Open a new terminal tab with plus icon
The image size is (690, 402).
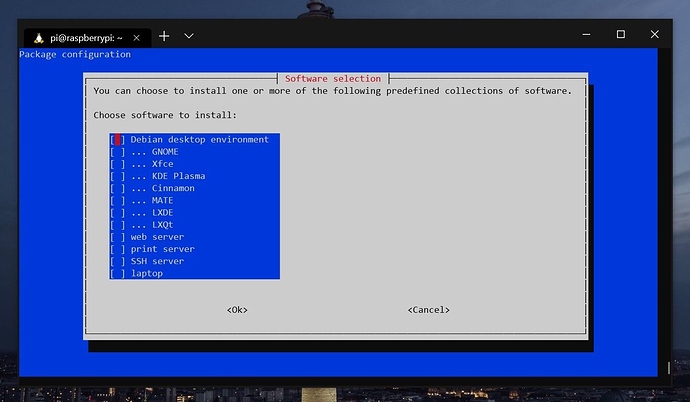(x=164, y=36)
